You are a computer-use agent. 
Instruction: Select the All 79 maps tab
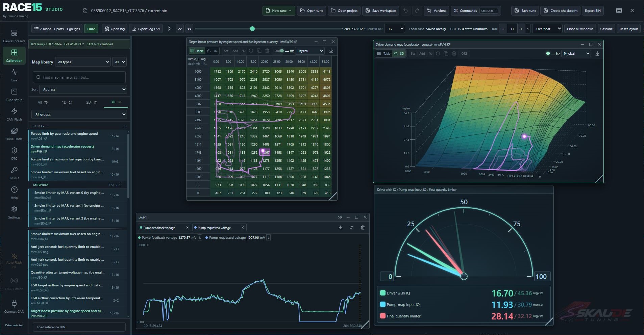[43, 102]
